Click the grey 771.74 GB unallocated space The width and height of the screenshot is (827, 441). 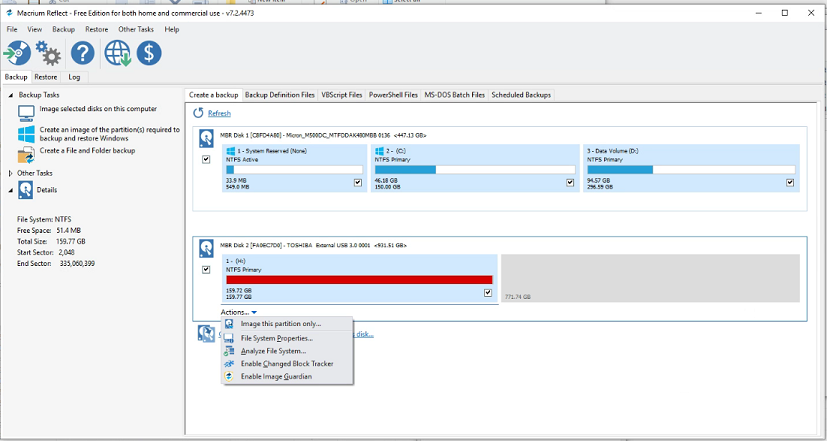[x=650, y=278]
